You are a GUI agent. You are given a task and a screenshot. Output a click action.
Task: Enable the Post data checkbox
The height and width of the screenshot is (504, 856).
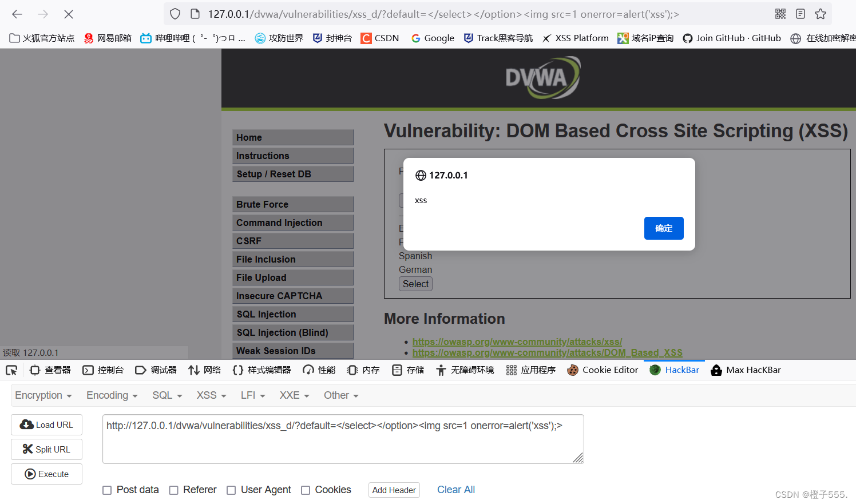click(x=107, y=490)
